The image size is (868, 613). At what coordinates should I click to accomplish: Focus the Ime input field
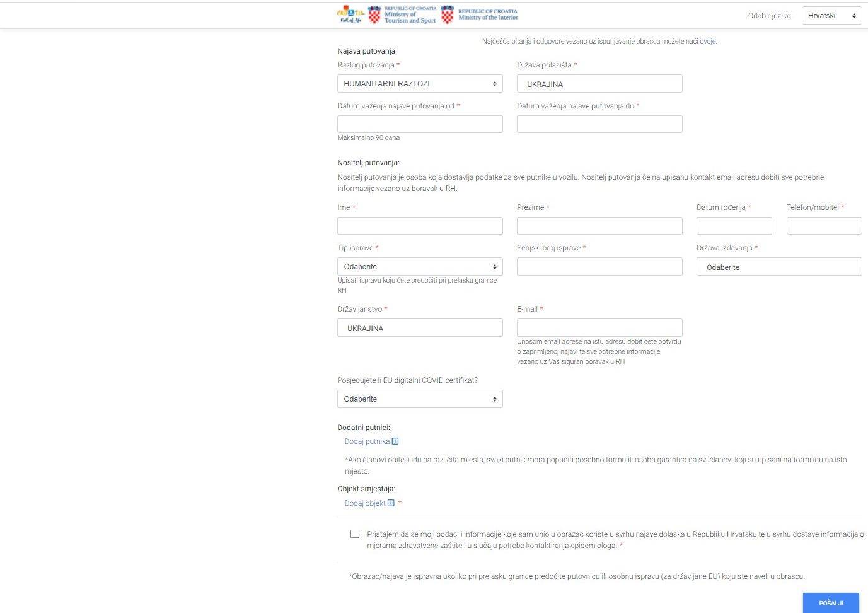pos(420,226)
